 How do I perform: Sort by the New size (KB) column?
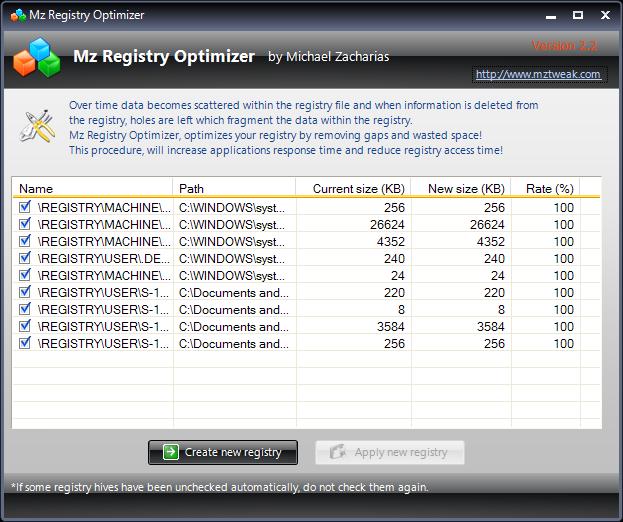[461, 188]
